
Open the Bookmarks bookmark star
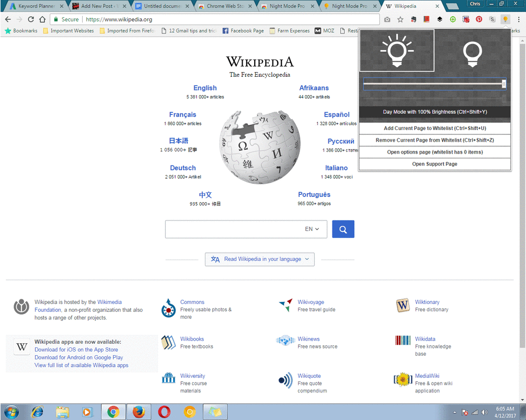coord(21,30)
